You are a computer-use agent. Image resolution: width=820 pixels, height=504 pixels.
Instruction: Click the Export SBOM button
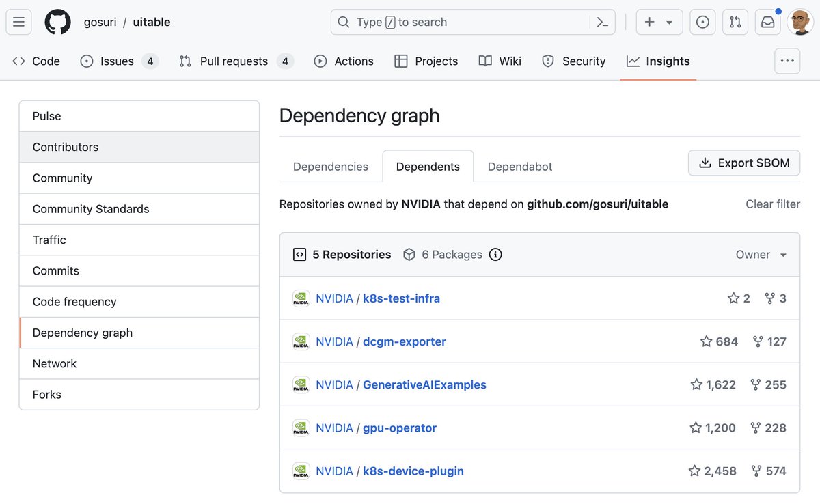(744, 163)
